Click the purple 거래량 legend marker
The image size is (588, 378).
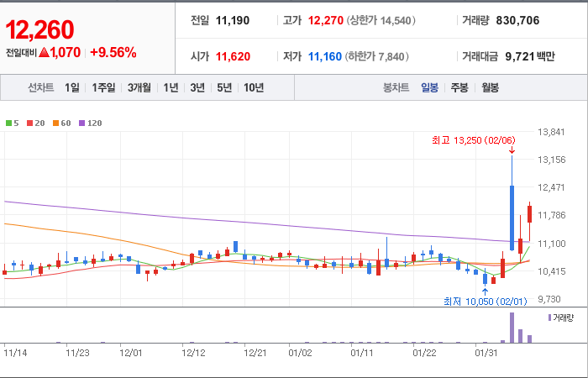point(549,318)
